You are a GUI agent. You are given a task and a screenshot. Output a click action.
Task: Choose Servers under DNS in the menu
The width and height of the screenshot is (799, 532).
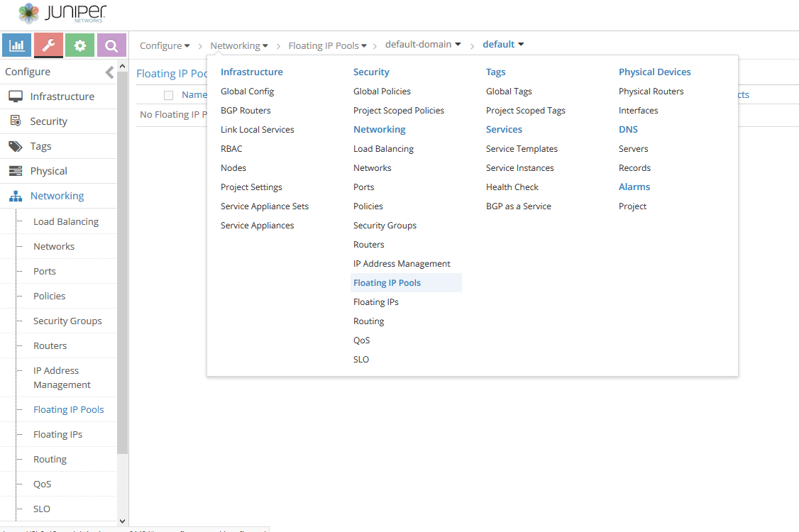click(634, 149)
